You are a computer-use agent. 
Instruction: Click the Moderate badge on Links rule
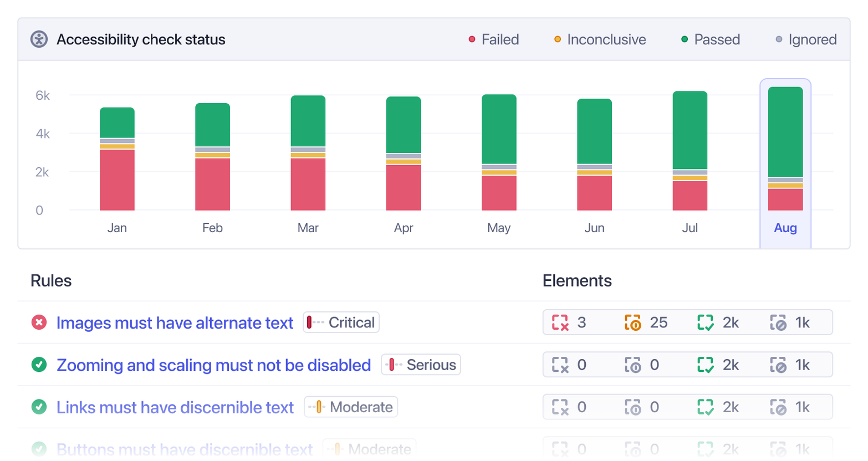[350, 407]
